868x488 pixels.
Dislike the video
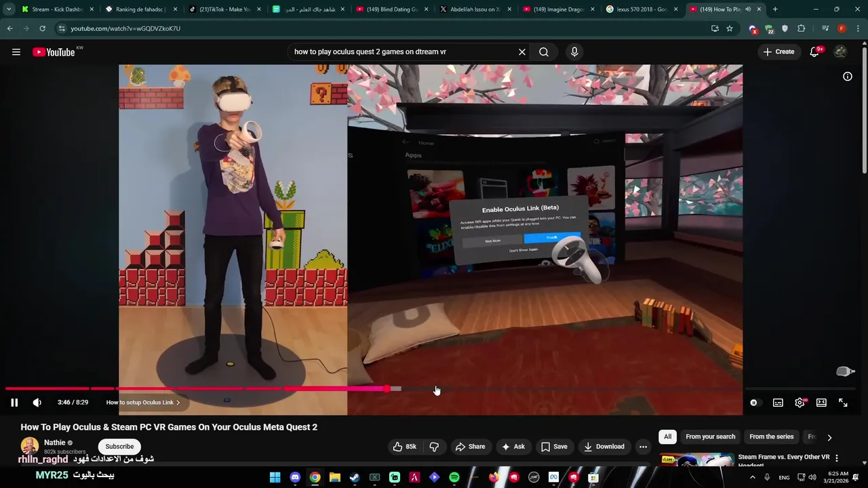point(434,447)
